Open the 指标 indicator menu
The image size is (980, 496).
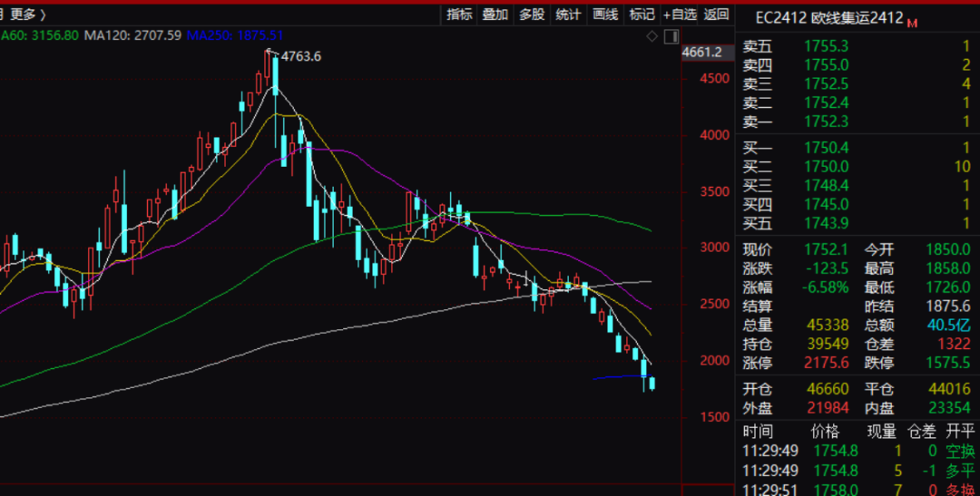pos(460,15)
